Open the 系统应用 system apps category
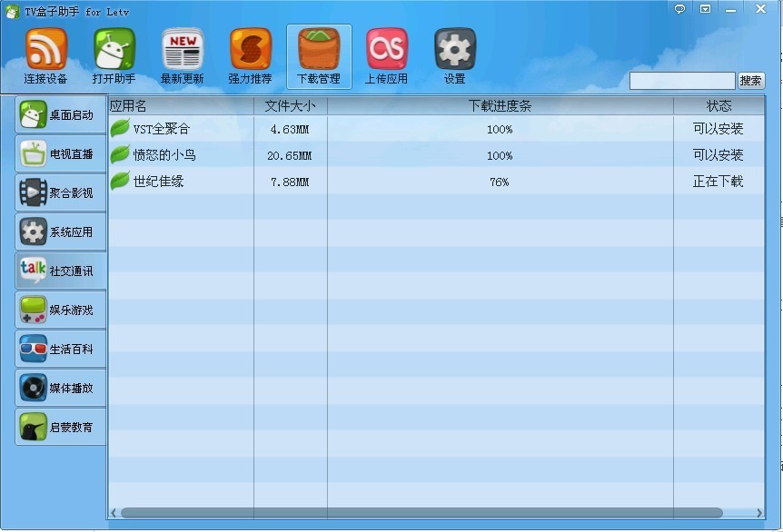Image resolution: width=783 pixels, height=532 pixels. coord(61,232)
